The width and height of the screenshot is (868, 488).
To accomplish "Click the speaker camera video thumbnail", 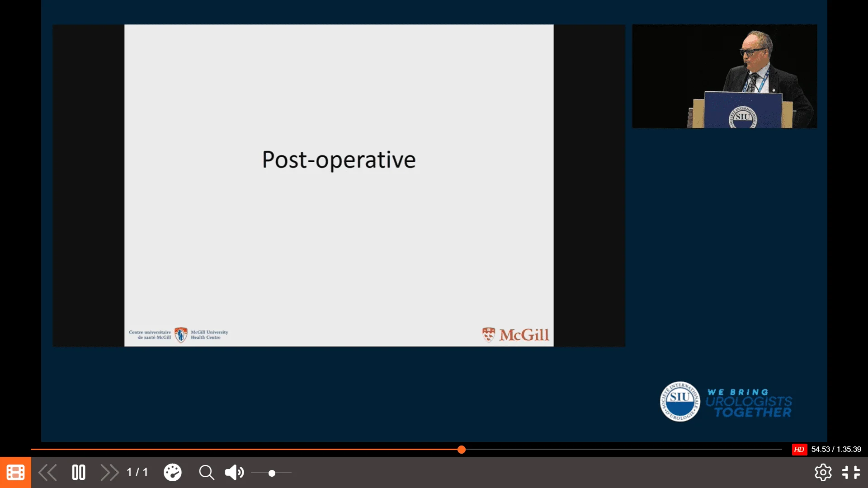I will 724,76.
